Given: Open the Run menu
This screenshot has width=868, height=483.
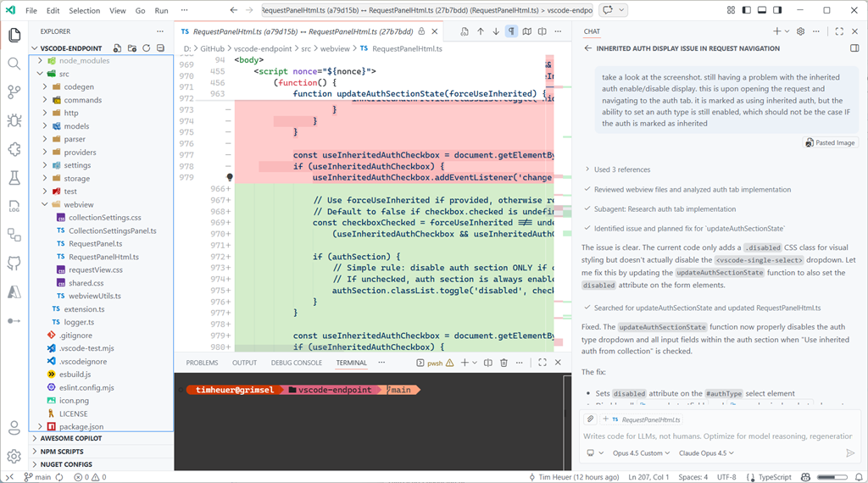Looking at the screenshot, I should pos(161,10).
